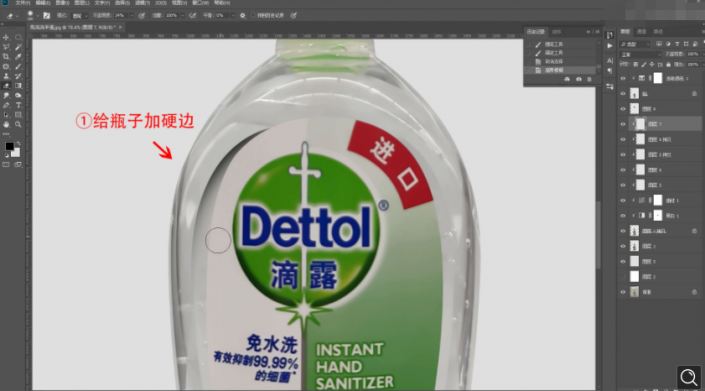This screenshot has height=391, width=705.
Task: Hide the 图层 4 拷贝 layer eye
Action: tap(623, 139)
